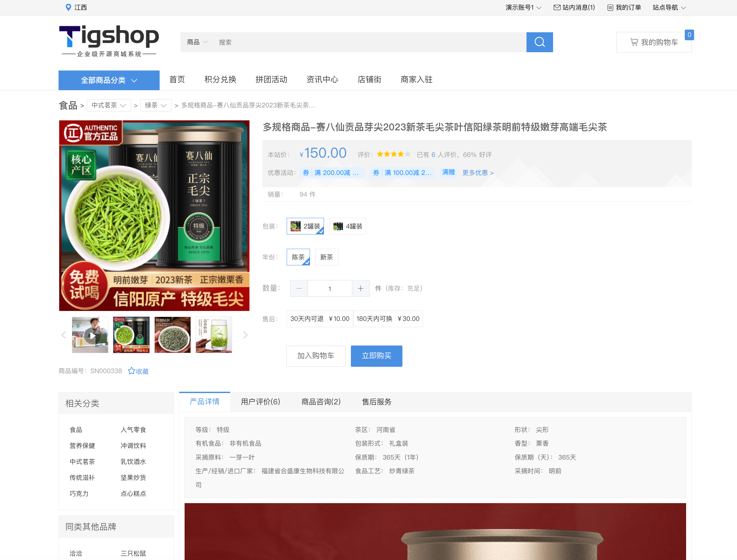
Task: Switch to the 用户评价(6) tab
Action: point(260,402)
